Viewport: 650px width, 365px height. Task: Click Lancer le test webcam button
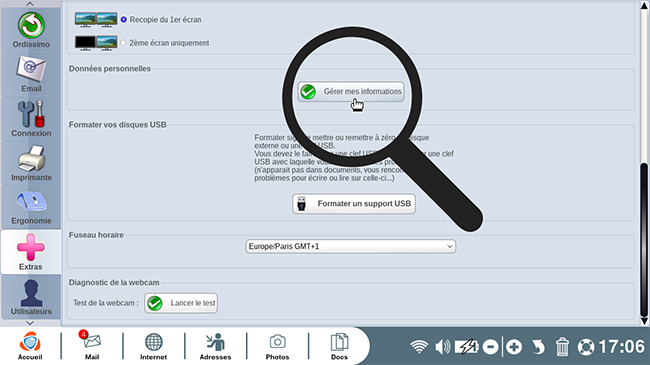click(181, 303)
